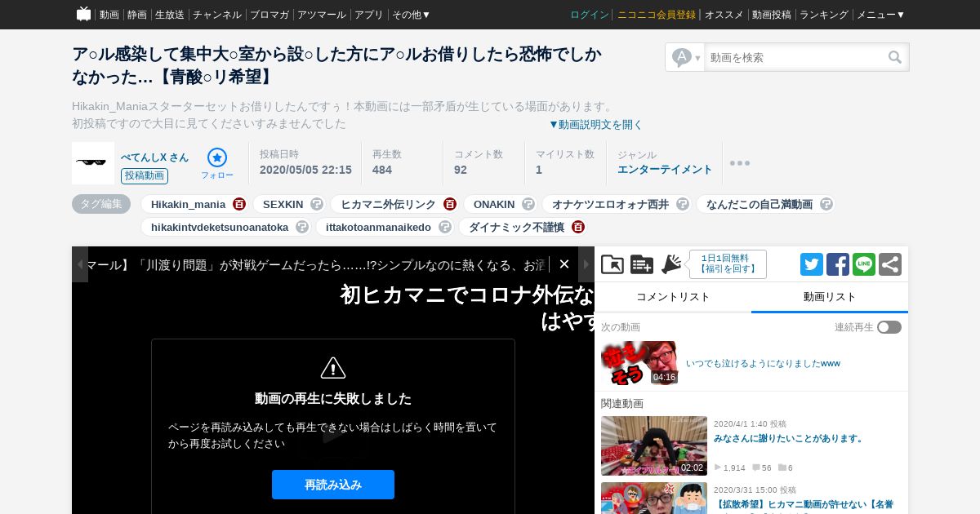The width and height of the screenshot is (980, 514).
Task: Click the Niconico TV logo icon
Action: point(83,14)
